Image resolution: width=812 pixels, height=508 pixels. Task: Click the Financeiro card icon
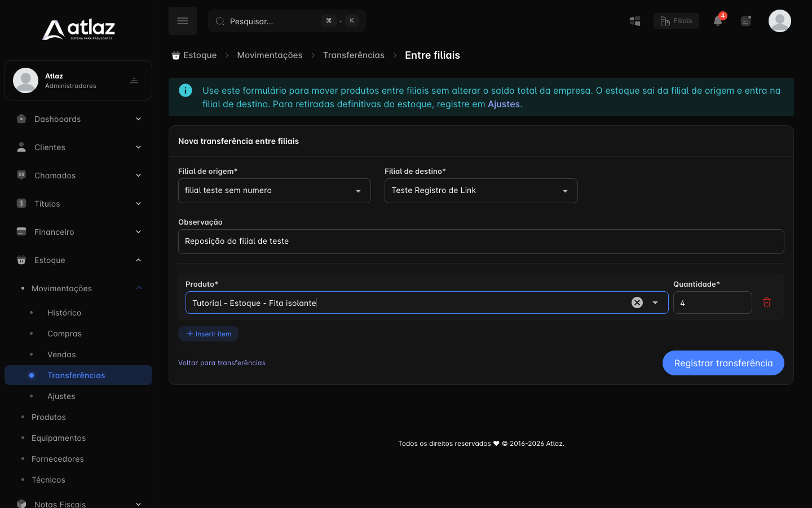(21, 231)
